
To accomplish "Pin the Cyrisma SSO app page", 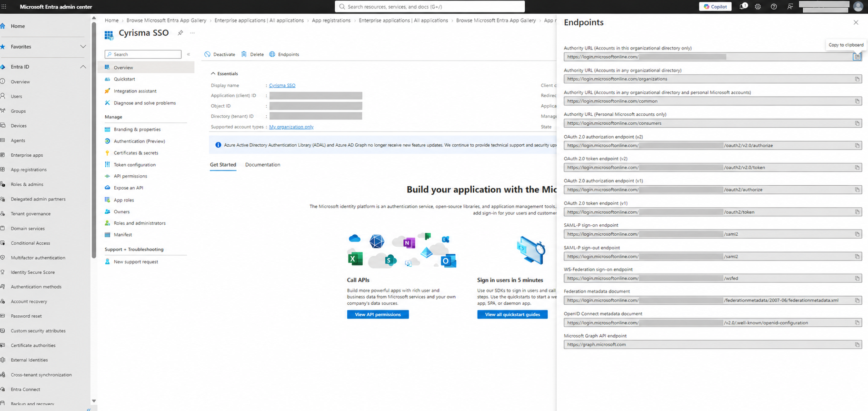I will click(x=180, y=33).
